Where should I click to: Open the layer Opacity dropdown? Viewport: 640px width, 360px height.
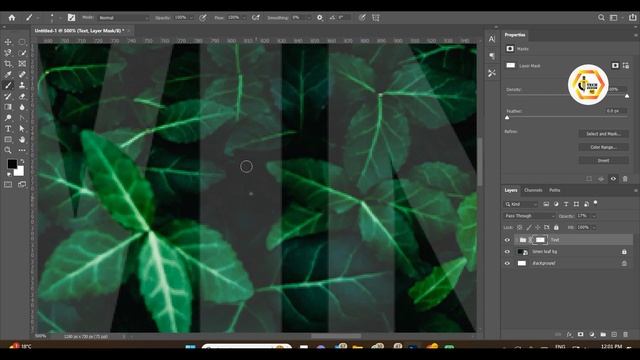tap(594, 216)
